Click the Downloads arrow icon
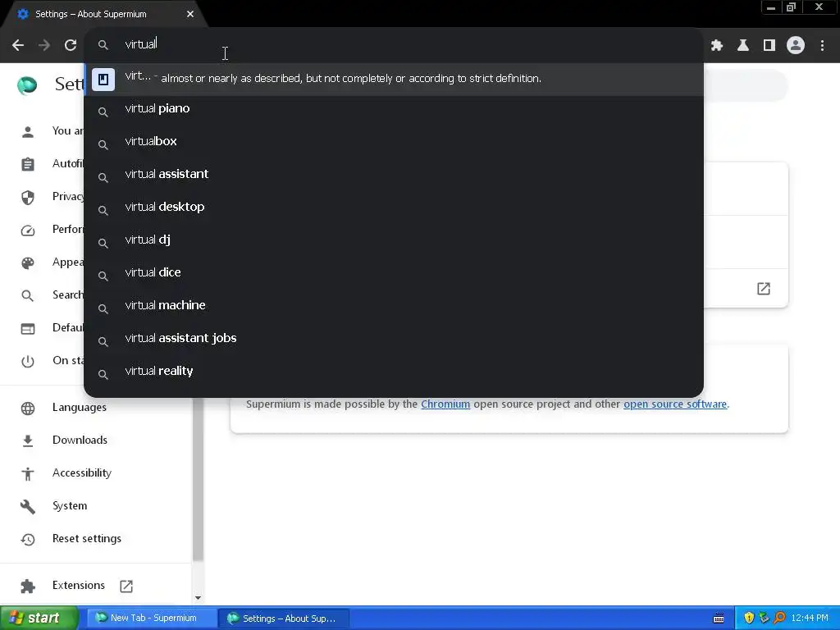The height and width of the screenshot is (630, 840). point(28,441)
